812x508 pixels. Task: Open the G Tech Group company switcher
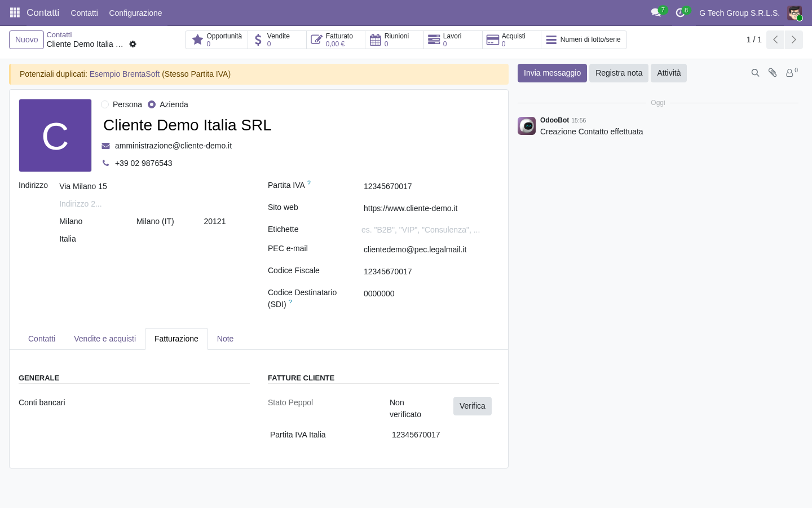click(x=739, y=13)
